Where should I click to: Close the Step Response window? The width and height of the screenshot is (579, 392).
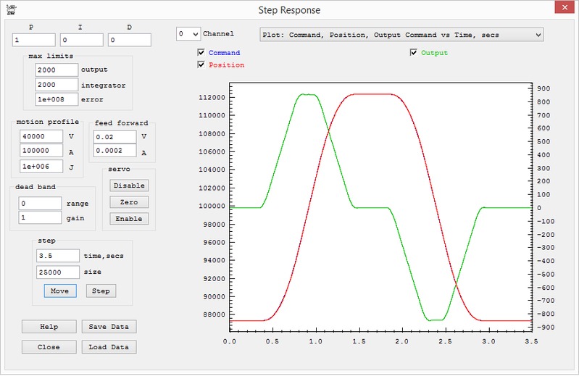click(561, 8)
